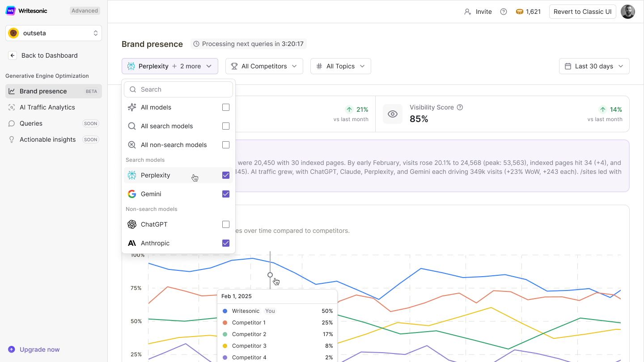This screenshot has height=362, width=644.
Task: Check the All models checkbox
Action: pyautogui.click(x=226, y=107)
